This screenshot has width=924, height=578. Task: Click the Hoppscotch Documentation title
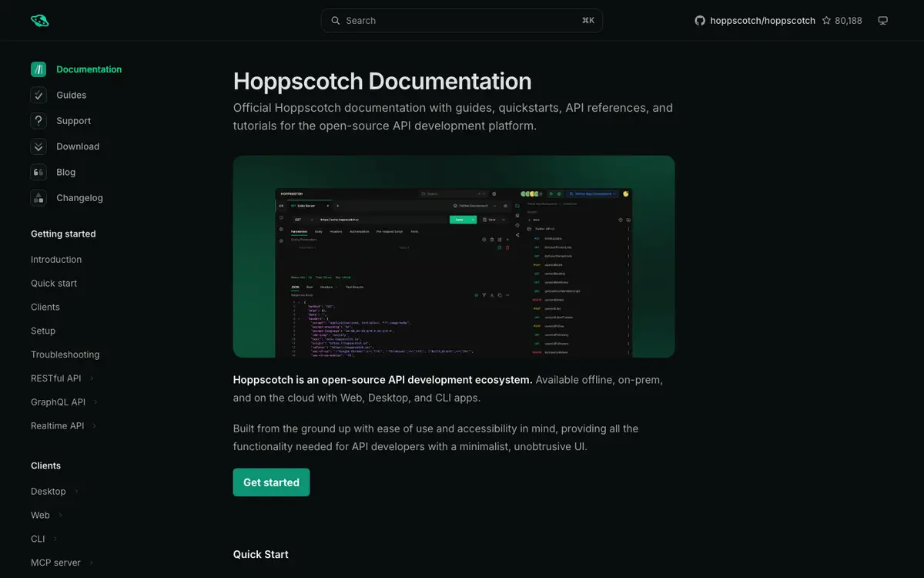click(383, 81)
